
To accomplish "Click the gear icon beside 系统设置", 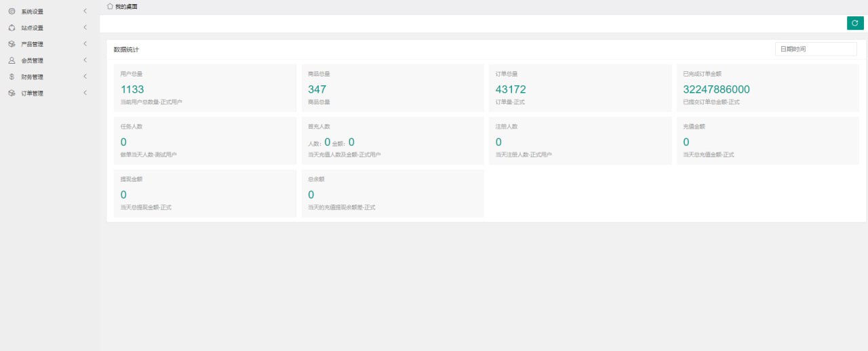I will 12,12.
